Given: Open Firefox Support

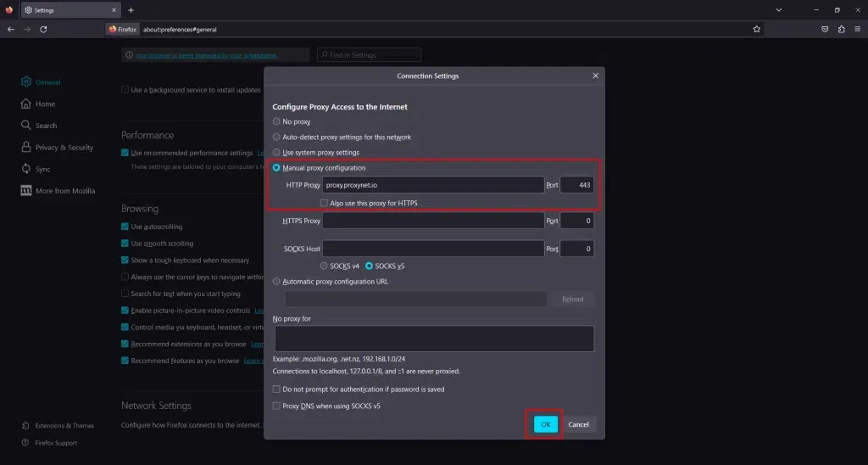Looking at the screenshot, I should pos(50,443).
